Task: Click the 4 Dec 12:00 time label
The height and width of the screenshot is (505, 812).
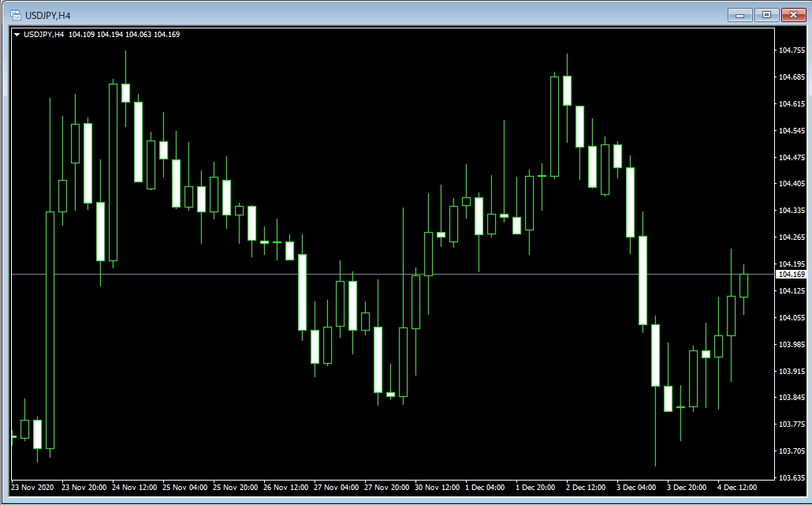Action: point(737,488)
